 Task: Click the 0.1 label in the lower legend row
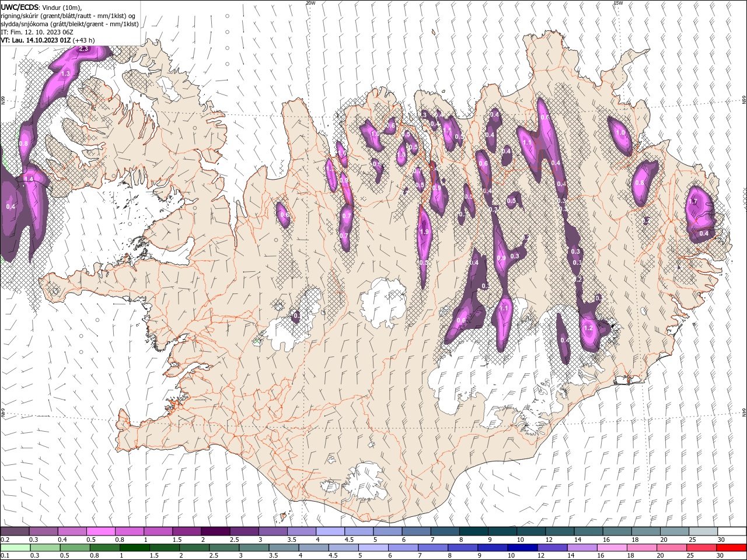coord(5,556)
